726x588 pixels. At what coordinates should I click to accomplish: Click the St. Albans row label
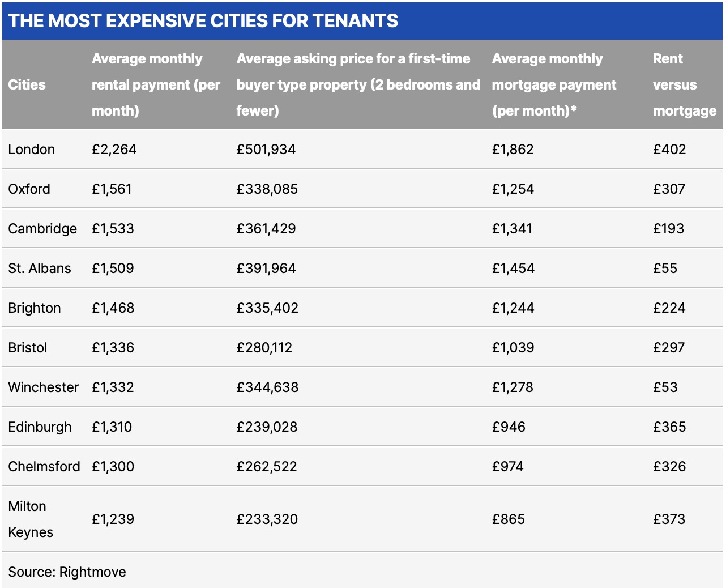40,269
